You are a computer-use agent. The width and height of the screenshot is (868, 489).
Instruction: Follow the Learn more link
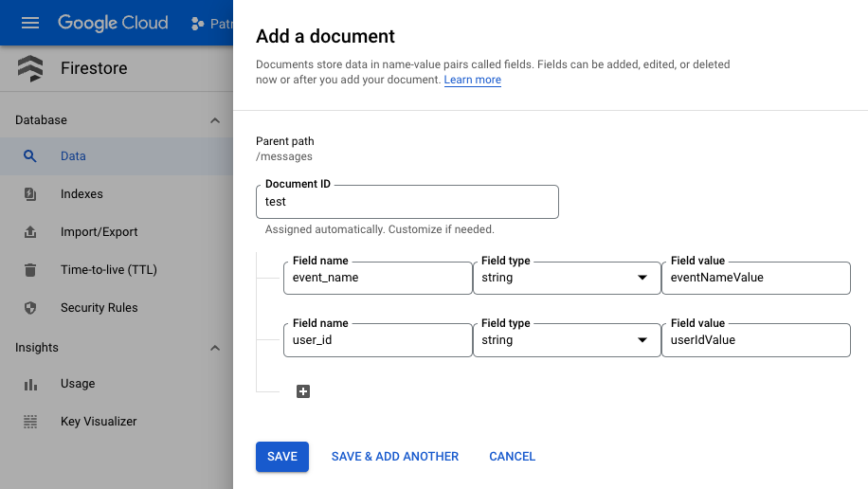point(472,81)
